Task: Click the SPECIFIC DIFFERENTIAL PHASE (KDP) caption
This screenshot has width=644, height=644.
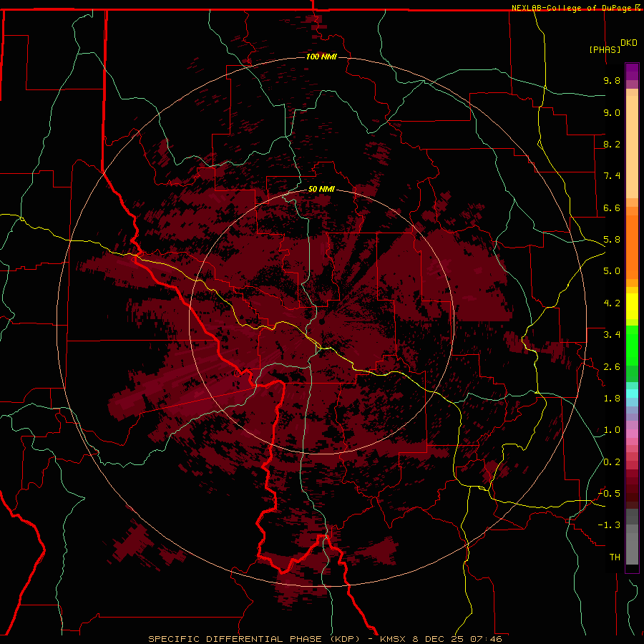Action: (254, 639)
